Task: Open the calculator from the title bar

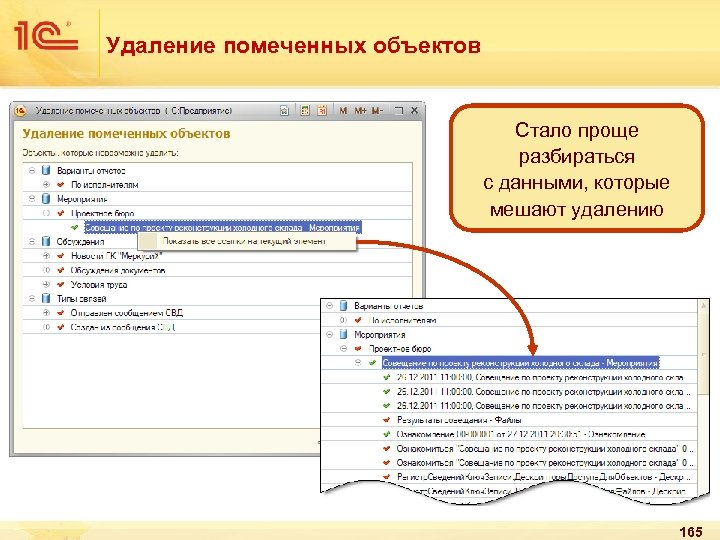Action: 305,111
